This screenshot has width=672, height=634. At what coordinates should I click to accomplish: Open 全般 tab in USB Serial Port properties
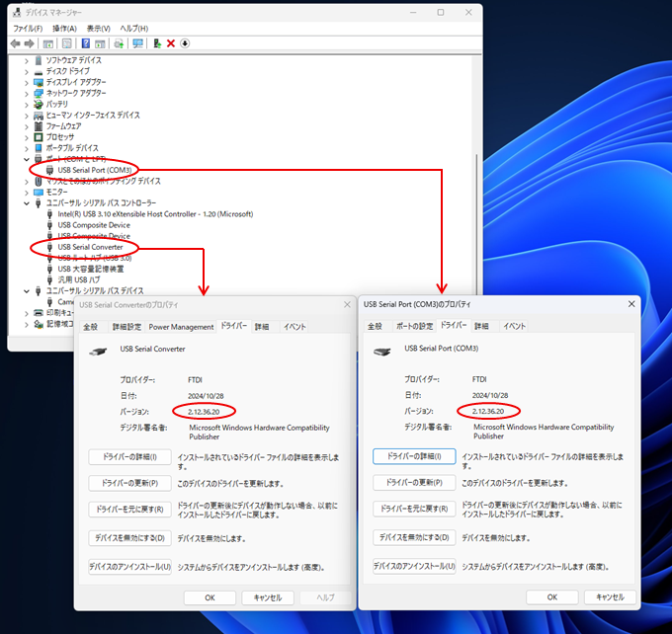(x=375, y=326)
